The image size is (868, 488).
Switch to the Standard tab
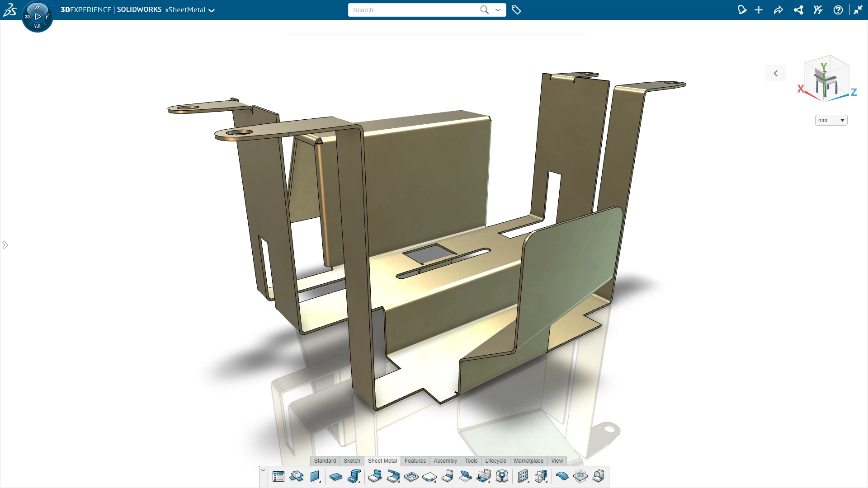tap(325, 461)
